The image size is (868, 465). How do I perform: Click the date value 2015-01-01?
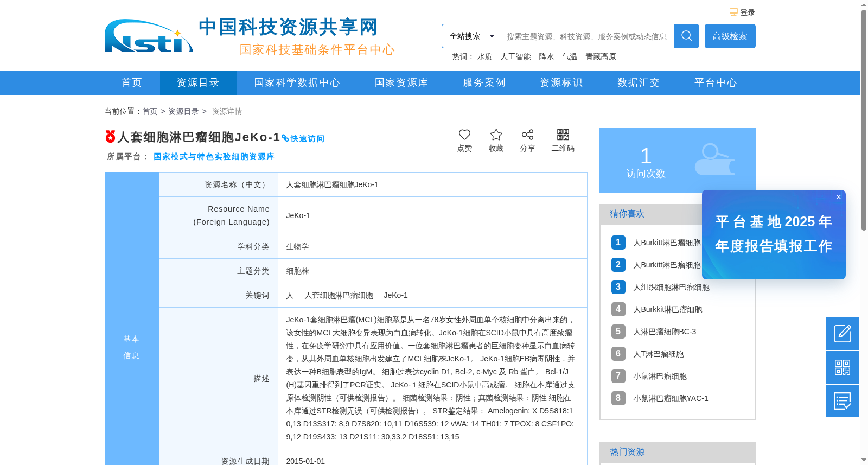(x=305, y=461)
